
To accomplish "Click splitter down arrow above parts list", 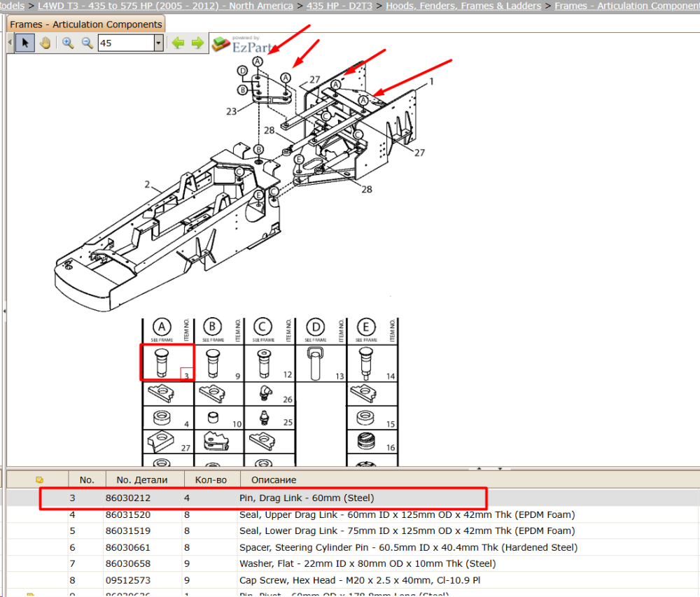I will point(500,468).
